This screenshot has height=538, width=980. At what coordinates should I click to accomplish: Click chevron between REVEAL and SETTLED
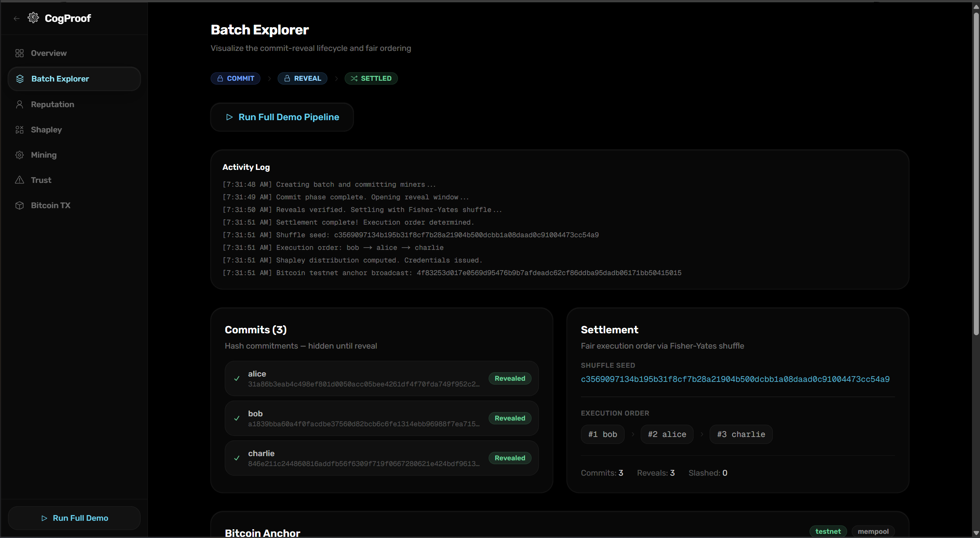tap(336, 78)
